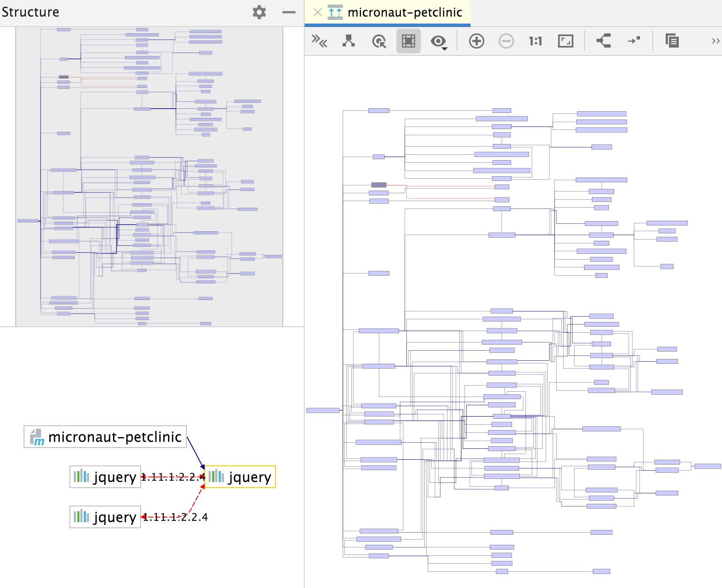The width and height of the screenshot is (722, 588).
Task: Hide the Structure panel with minus button
Action: coord(289,12)
